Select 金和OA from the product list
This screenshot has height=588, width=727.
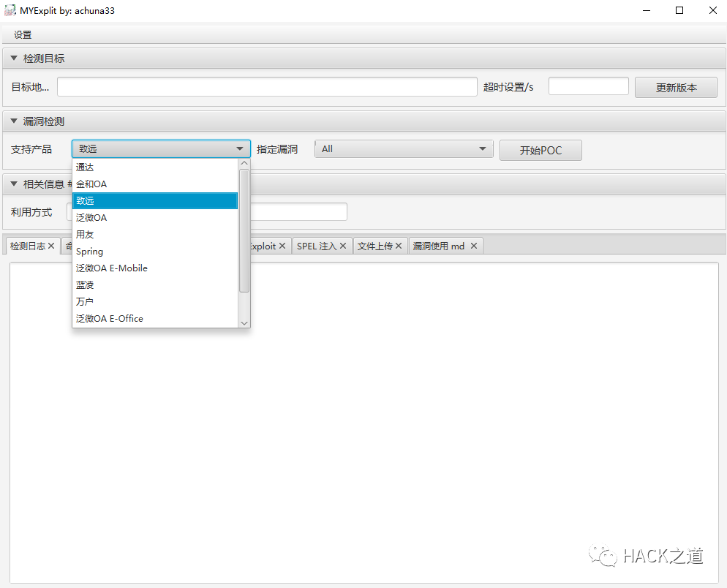(x=155, y=184)
